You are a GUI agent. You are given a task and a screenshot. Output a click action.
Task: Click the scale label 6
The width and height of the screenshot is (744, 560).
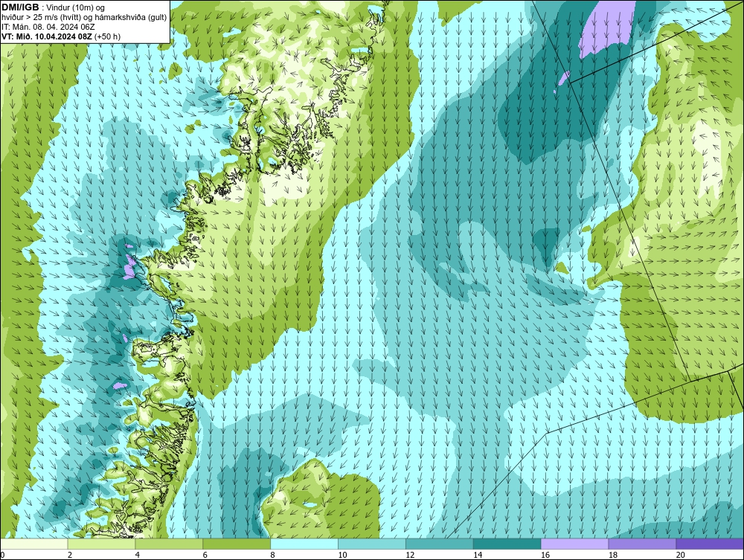pyautogui.click(x=205, y=555)
